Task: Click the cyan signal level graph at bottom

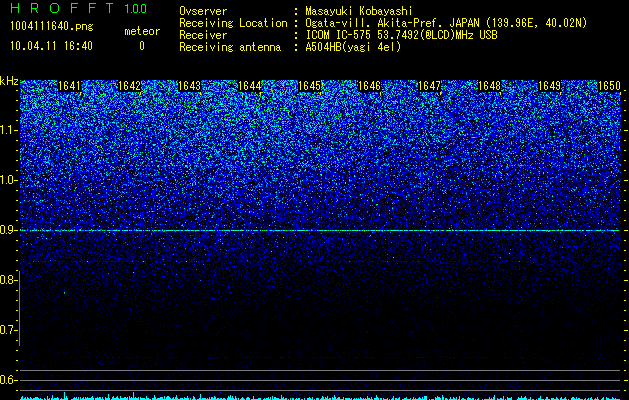Action: point(320,396)
